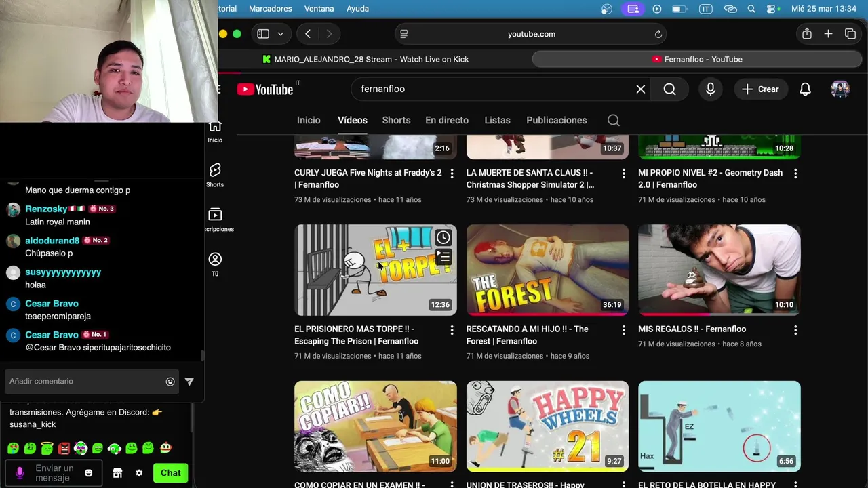
Task: Create content with the Crear button
Action: [x=760, y=89]
